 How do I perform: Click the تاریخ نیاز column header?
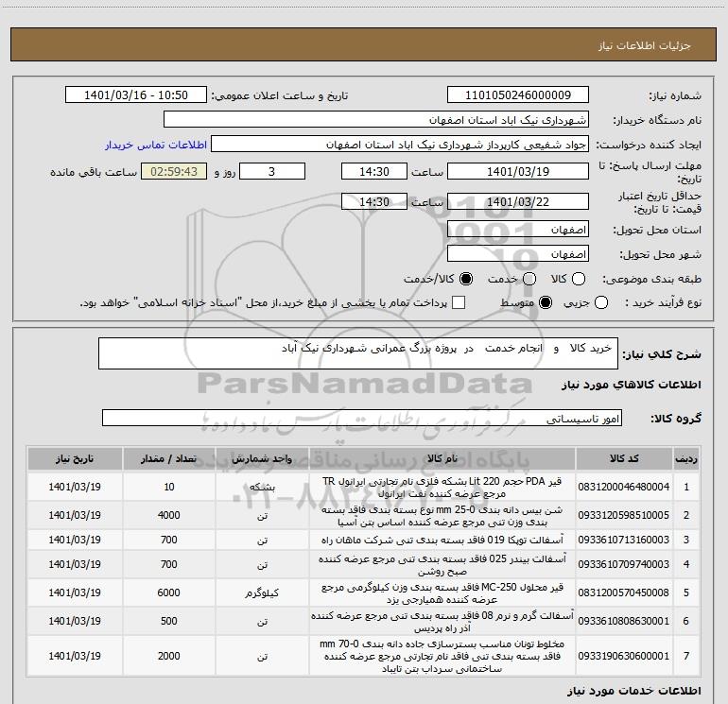point(75,458)
